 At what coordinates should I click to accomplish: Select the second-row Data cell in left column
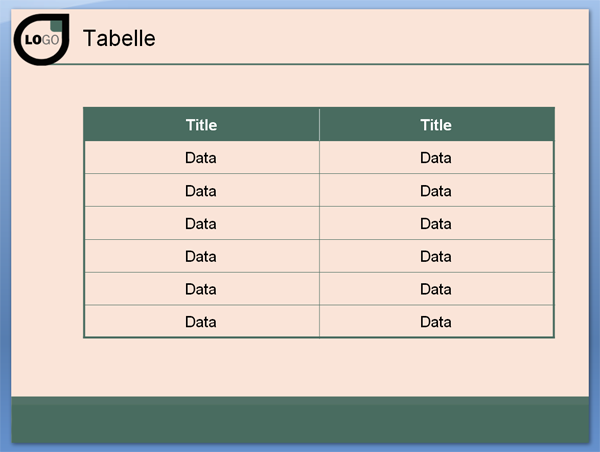(x=202, y=190)
